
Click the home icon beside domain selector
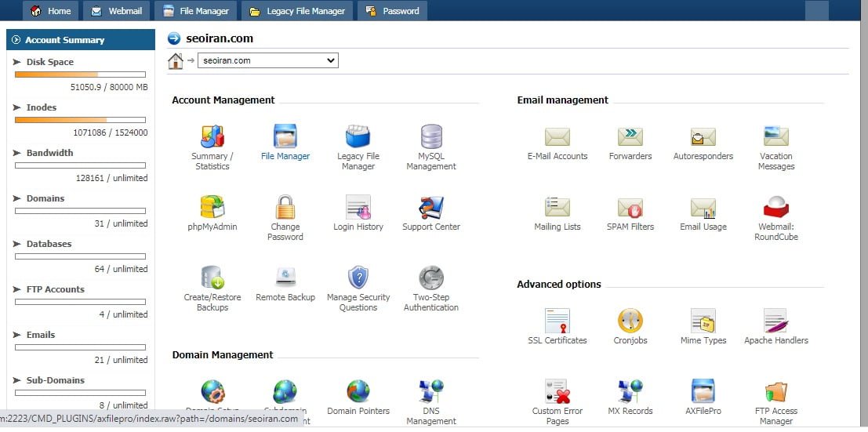click(x=176, y=60)
